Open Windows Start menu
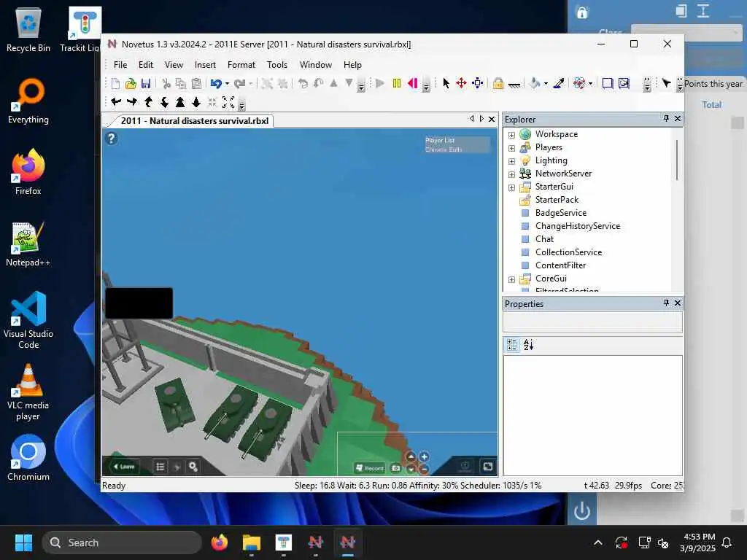 point(23,542)
